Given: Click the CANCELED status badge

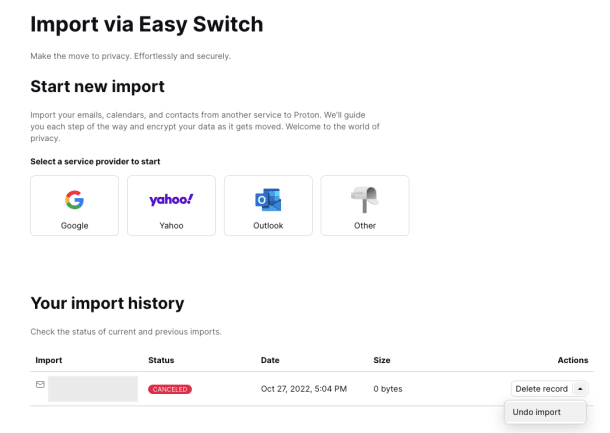Looking at the screenshot, I should pos(170,389).
